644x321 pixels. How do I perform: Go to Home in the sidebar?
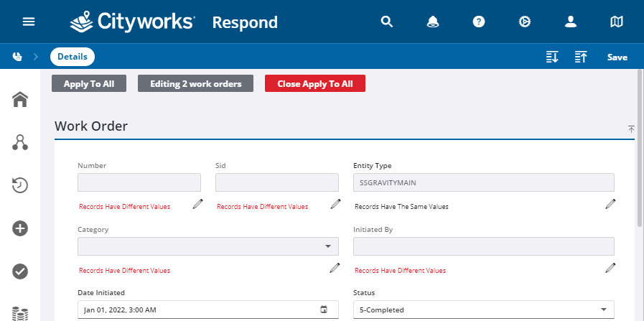click(20, 99)
